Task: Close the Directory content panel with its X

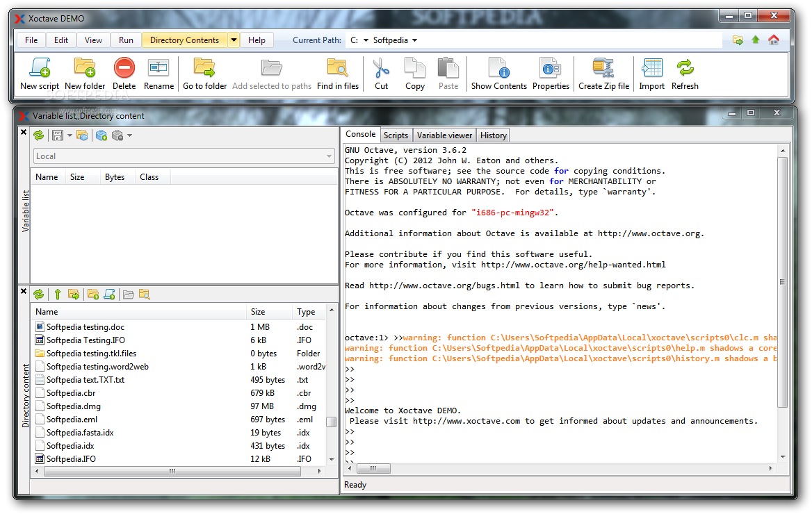Action: (24, 292)
